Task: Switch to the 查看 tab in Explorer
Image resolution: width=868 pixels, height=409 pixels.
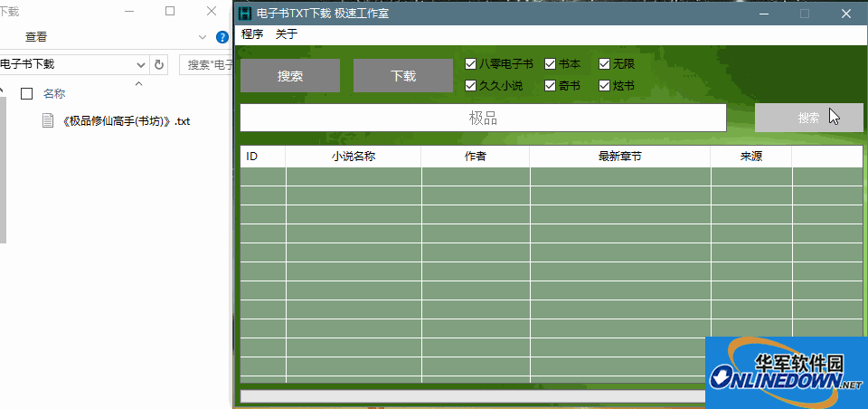Action: 36,37
